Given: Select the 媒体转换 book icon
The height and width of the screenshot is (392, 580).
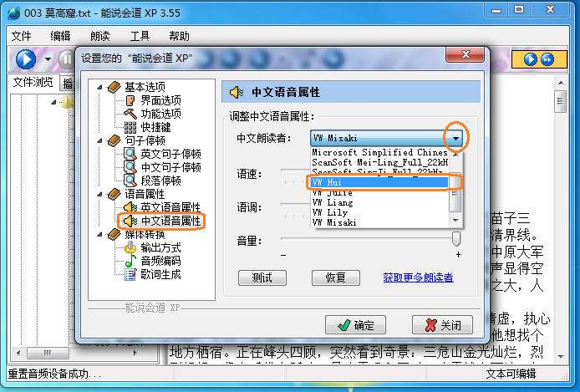Looking at the screenshot, I should [x=114, y=234].
